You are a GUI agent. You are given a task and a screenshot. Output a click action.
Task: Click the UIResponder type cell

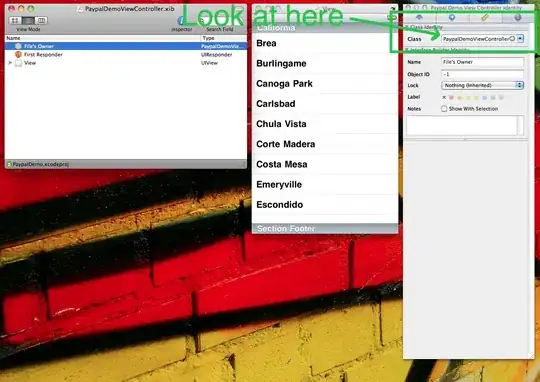[217, 54]
